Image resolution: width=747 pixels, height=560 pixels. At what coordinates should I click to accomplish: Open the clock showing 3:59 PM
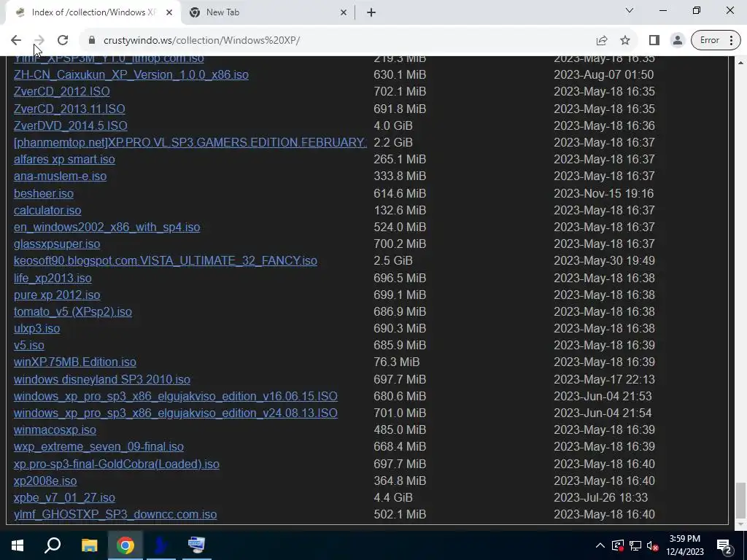[684, 545]
